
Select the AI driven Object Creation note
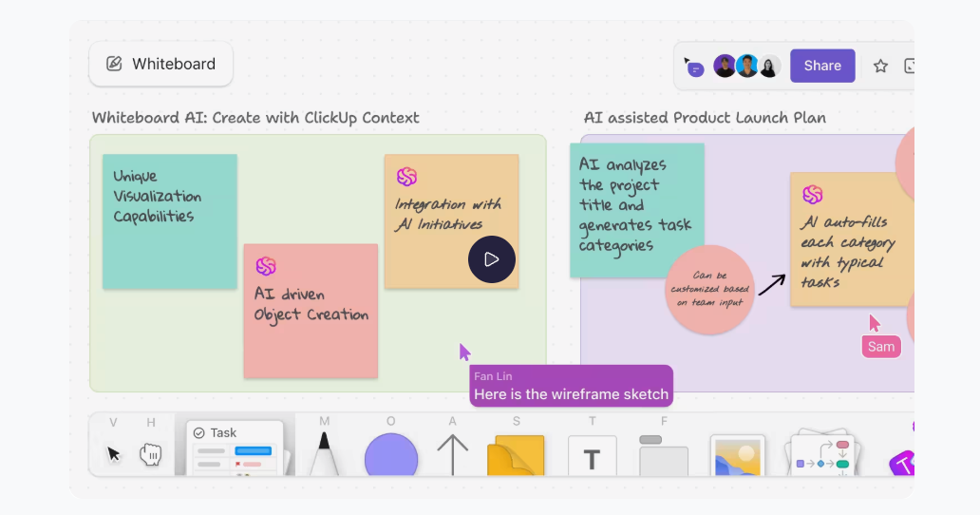click(311, 311)
